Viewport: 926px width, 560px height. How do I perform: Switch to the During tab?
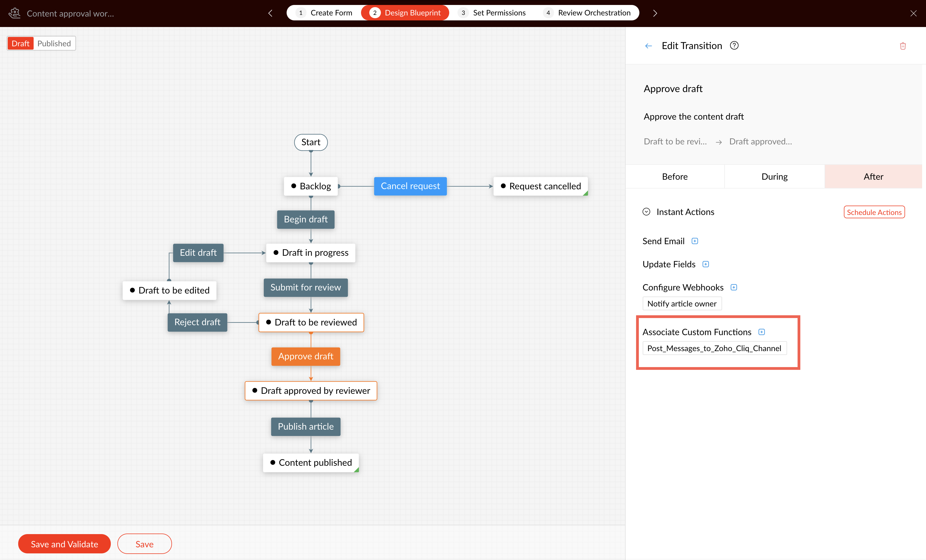click(774, 177)
